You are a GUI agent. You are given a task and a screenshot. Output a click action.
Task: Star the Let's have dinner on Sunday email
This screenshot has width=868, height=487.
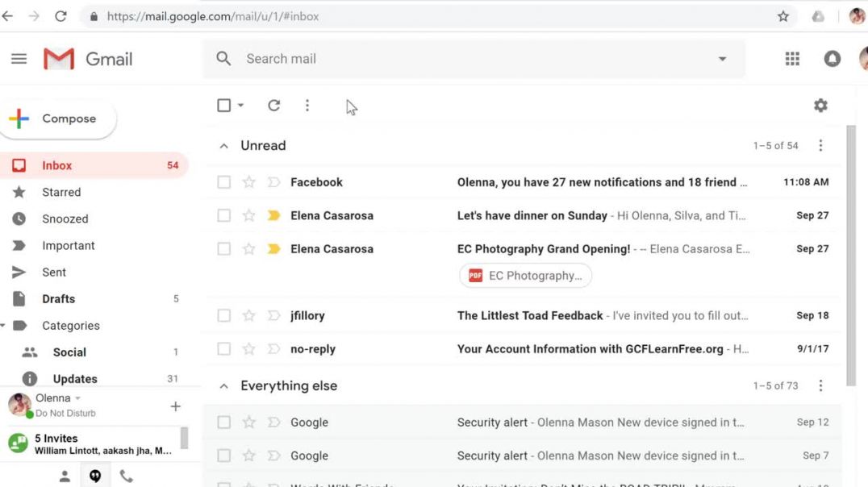click(x=249, y=215)
